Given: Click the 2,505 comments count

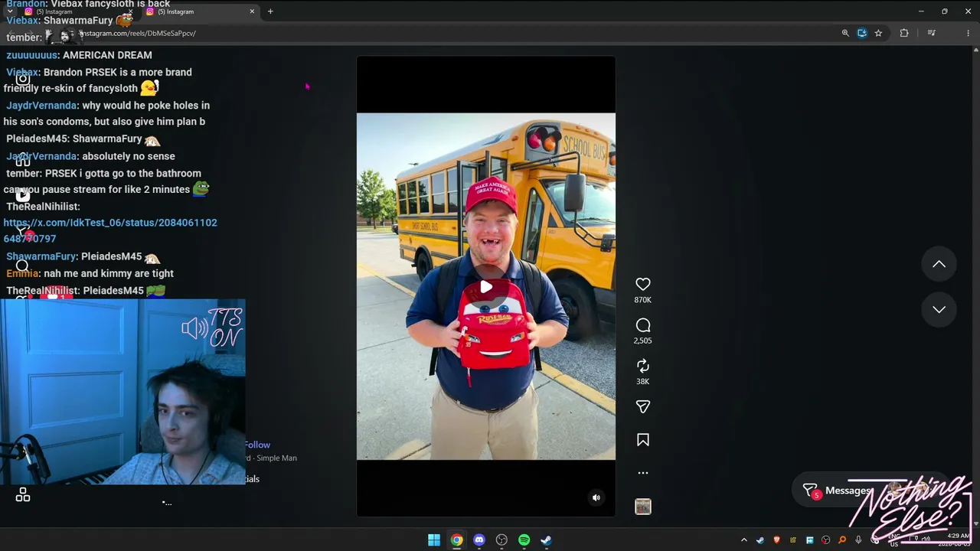Looking at the screenshot, I should 643,341.
